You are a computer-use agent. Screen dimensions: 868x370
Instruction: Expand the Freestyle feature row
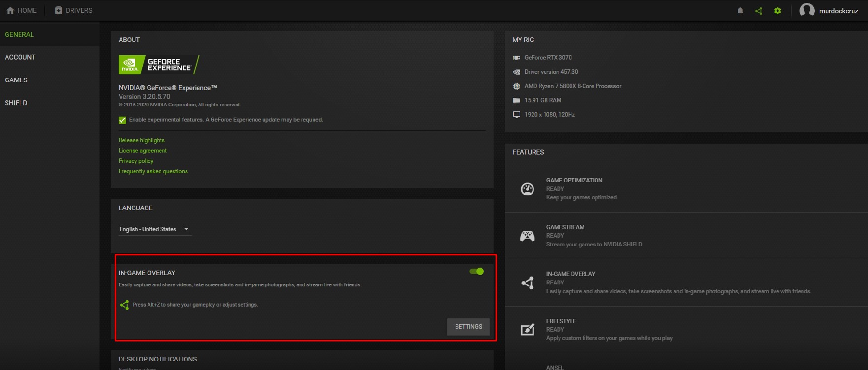pos(686,330)
